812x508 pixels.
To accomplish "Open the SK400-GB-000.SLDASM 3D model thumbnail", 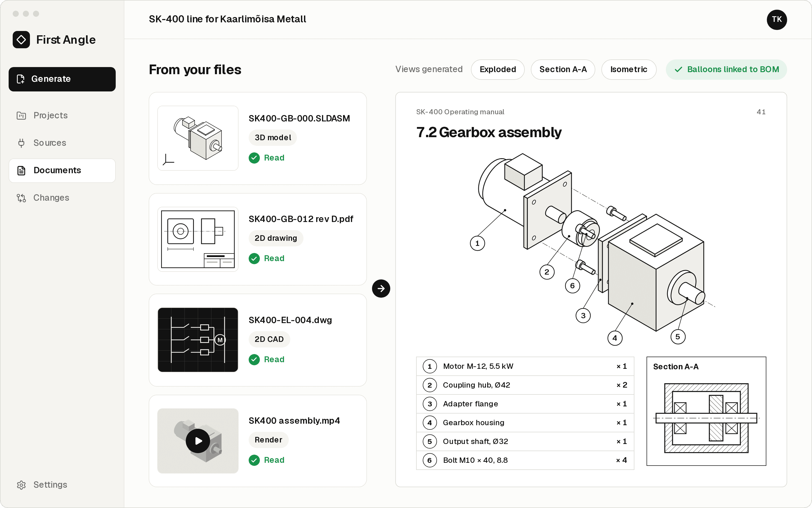I will point(198,138).
